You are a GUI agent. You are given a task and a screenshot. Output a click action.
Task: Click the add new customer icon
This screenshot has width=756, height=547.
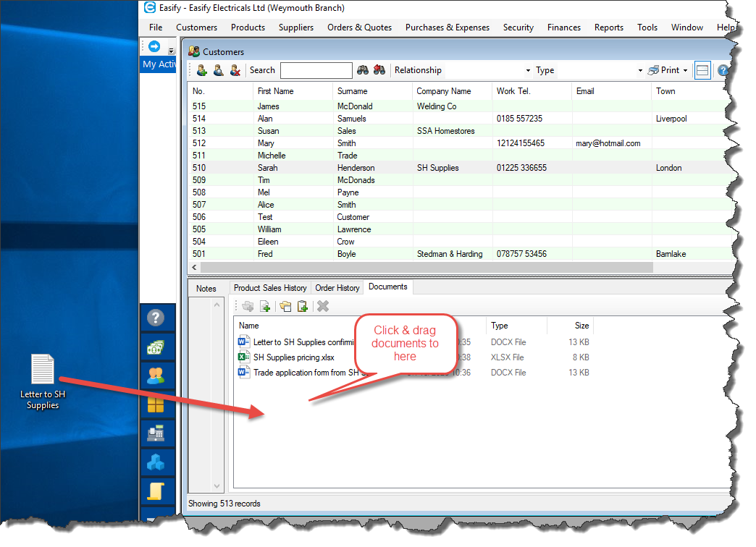point(202,70)
